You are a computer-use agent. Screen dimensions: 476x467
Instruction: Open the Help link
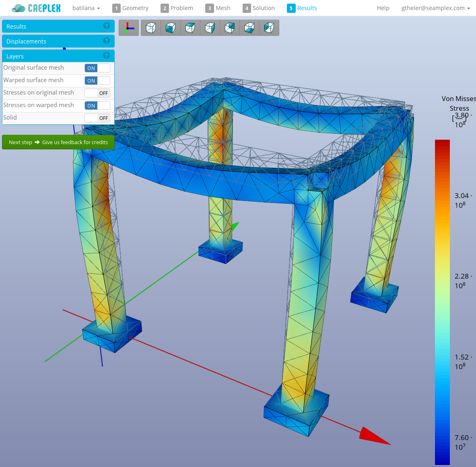(383, 8)
